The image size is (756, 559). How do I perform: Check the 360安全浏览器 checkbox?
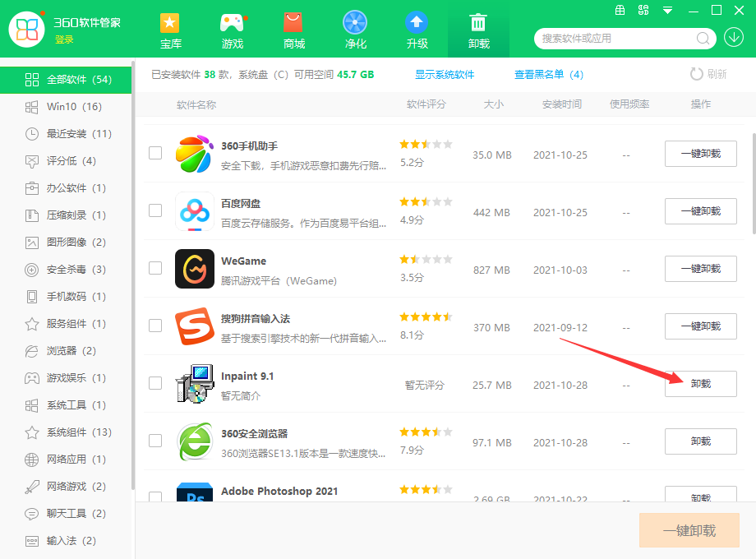pyautogui.click(x=155, y=441)
